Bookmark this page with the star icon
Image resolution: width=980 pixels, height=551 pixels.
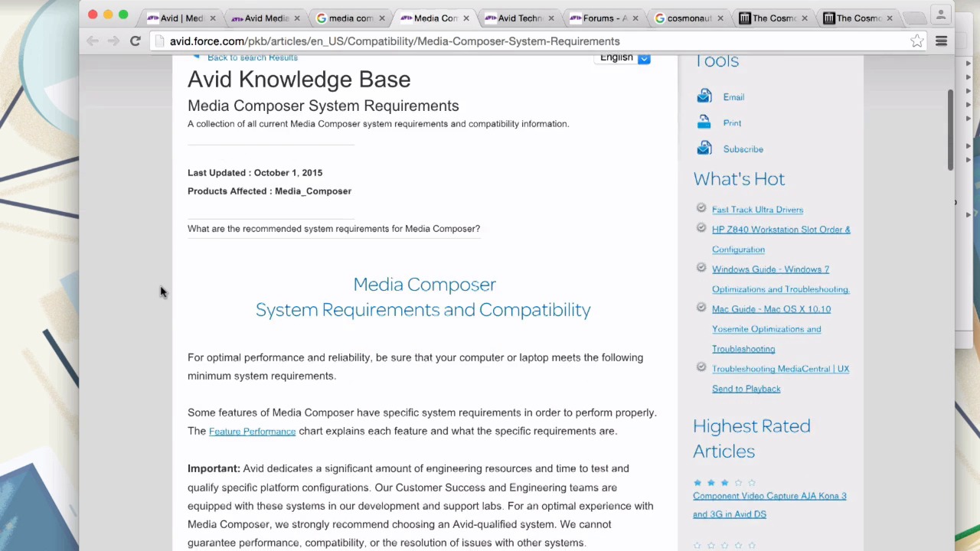coord(916,41)
